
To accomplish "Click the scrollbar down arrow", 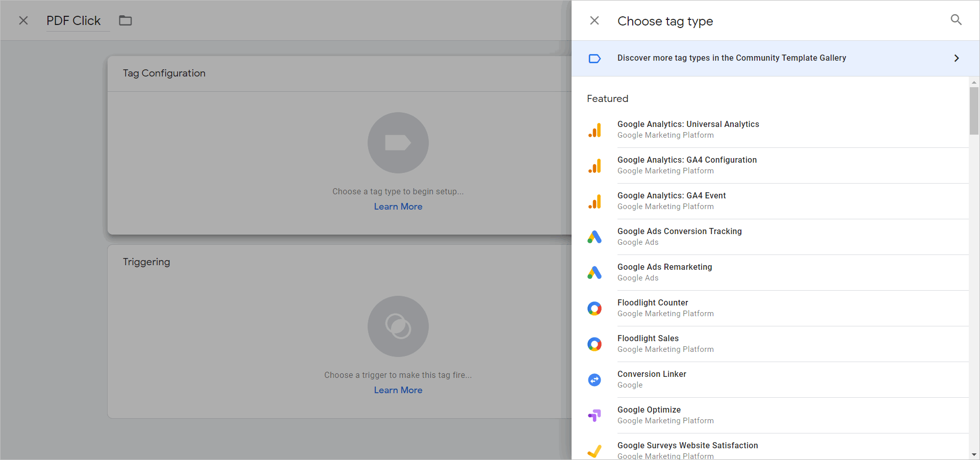I will click(x=973, y=454).
